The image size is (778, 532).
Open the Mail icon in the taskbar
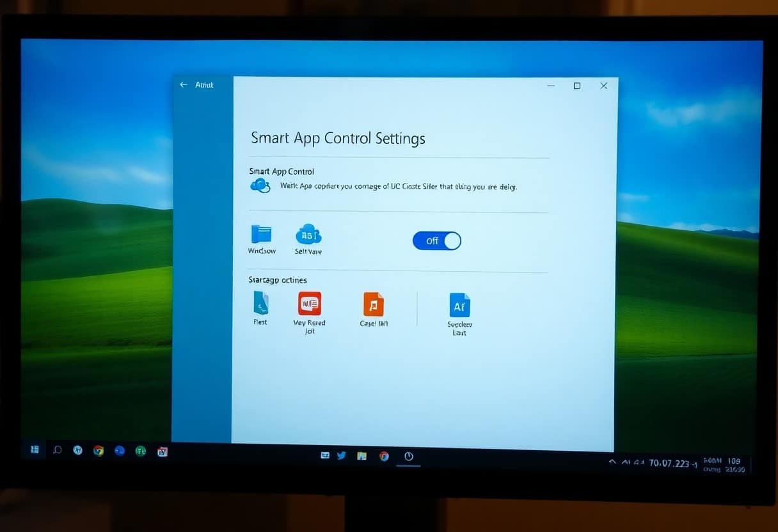pos(325,455)
